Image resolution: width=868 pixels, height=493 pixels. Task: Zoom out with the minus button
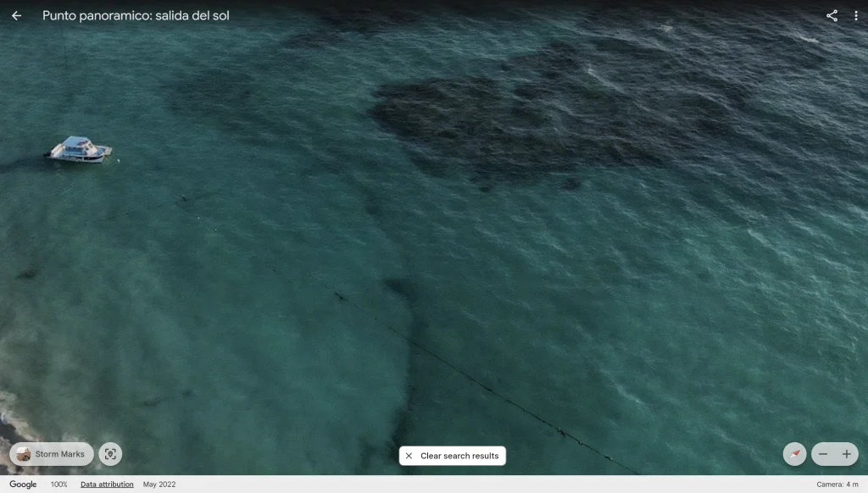pyautogui.click(x=822, y=454)
